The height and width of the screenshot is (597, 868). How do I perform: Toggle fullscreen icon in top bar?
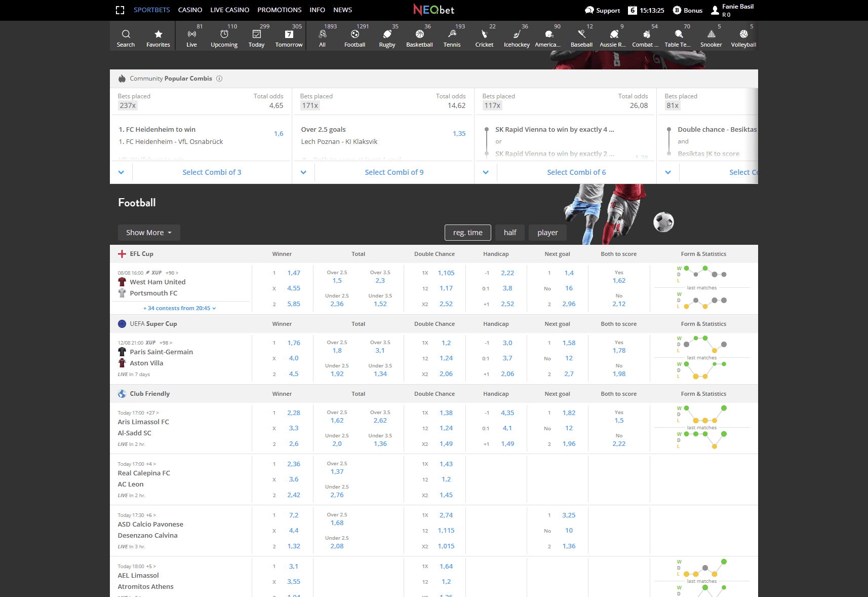point(120,10)
